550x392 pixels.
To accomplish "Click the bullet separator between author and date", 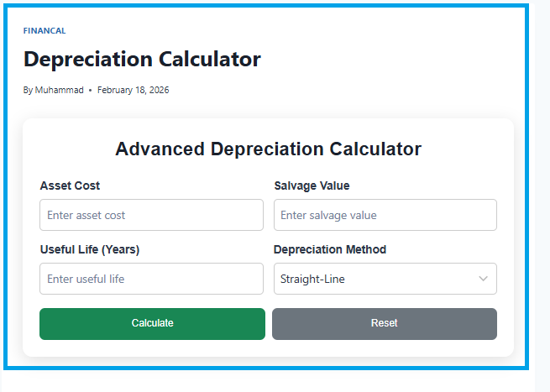I will (x=90, y=90).
